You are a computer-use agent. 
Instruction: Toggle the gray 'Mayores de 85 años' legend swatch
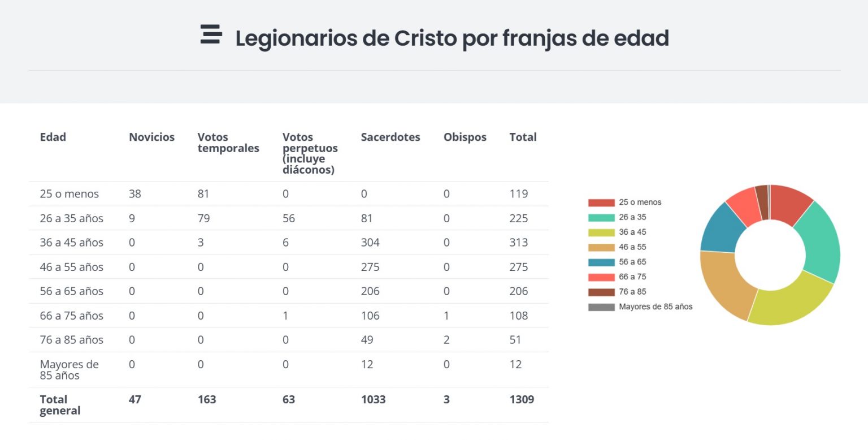(x=601, y=307)
